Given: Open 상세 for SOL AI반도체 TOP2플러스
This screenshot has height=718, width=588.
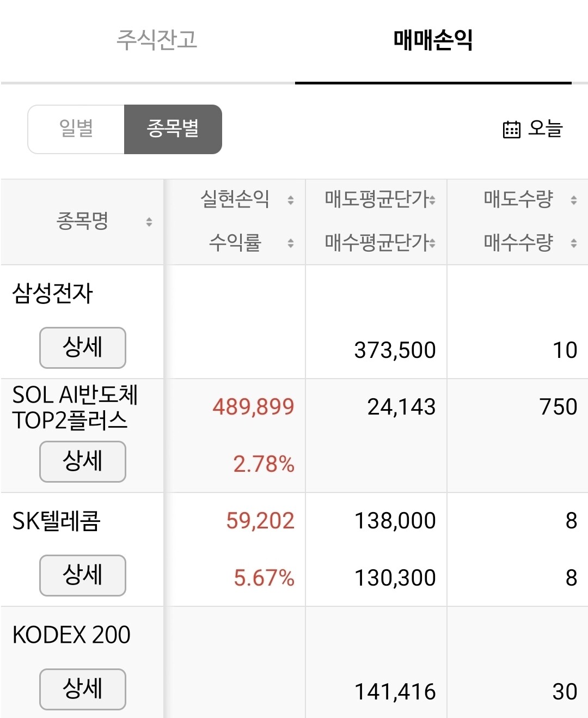Looking at the screenshot, I should (83, 461).
